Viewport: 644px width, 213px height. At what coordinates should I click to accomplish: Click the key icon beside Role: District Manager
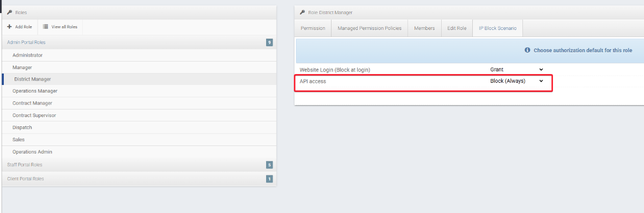coord(302,13)
